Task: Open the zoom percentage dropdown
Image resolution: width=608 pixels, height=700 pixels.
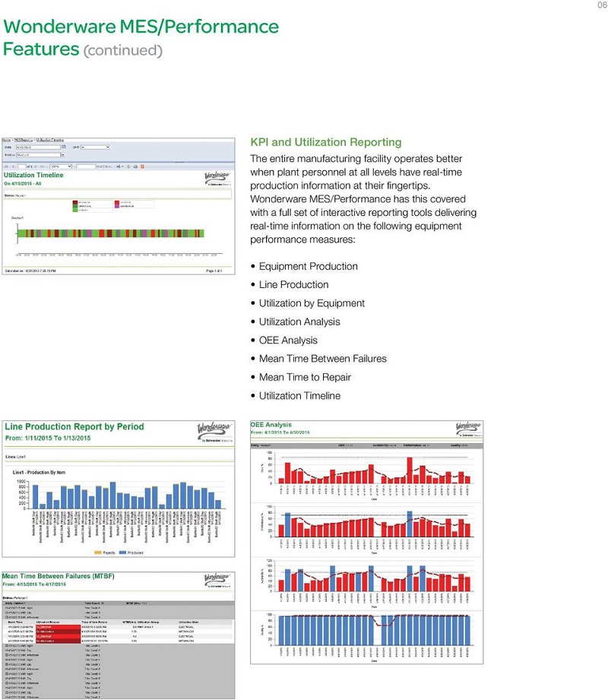Action: (69, 166)
